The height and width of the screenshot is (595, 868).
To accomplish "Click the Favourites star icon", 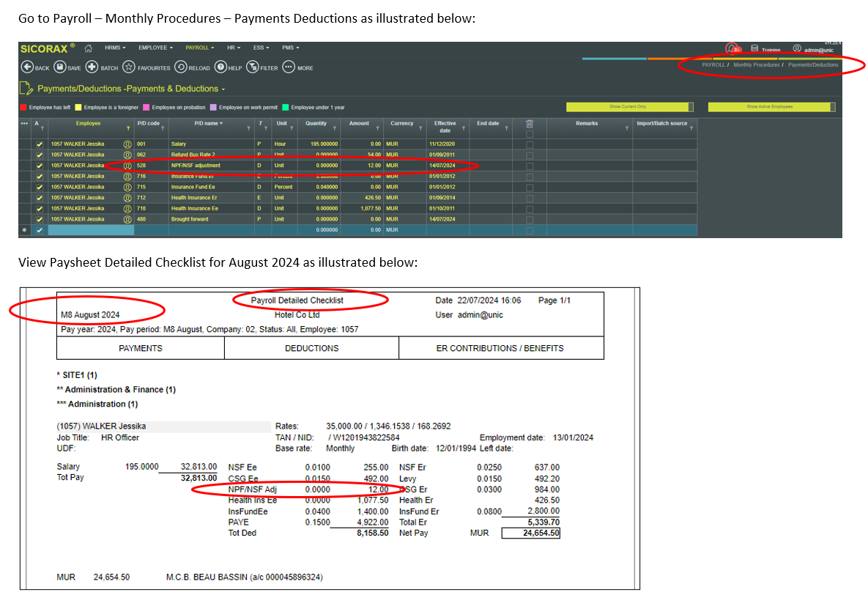I will (x=129, y=67).
